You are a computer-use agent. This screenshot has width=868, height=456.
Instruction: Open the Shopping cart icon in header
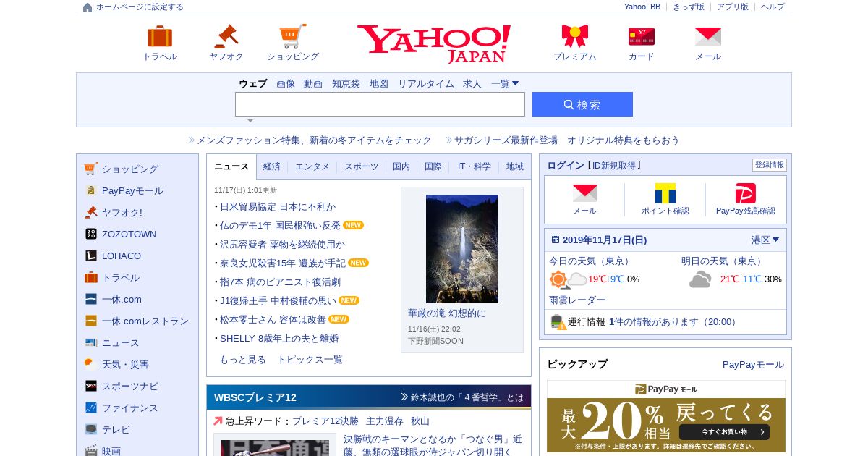tap(292, 36)
